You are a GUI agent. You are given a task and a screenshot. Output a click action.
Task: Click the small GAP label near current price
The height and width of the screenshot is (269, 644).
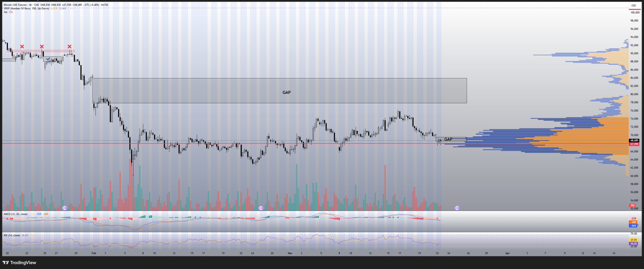(x=448, y=139)
